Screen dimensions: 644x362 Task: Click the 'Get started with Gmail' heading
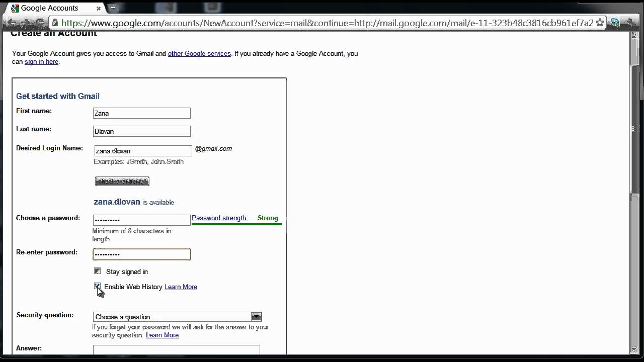click(58, 96)
